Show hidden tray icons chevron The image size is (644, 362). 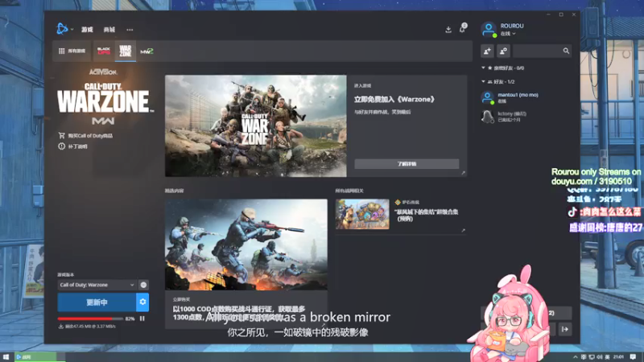coord(576,357)
